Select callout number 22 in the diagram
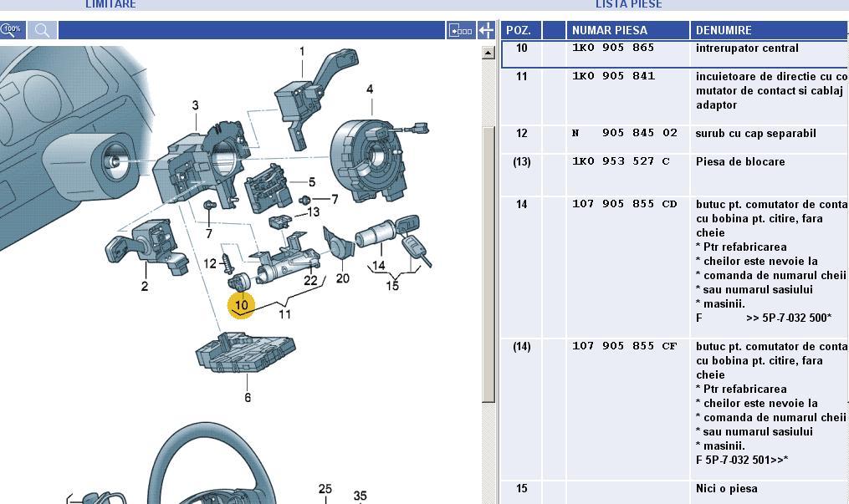Screen dimensions: 849x504 point(310,281)
